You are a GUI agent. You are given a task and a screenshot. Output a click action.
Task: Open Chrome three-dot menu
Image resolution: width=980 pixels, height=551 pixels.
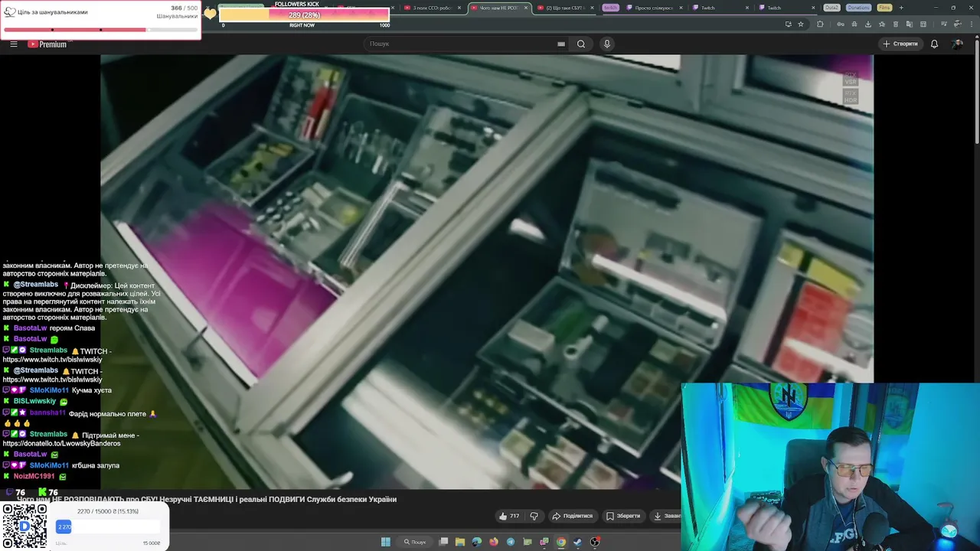coord(972,24)
